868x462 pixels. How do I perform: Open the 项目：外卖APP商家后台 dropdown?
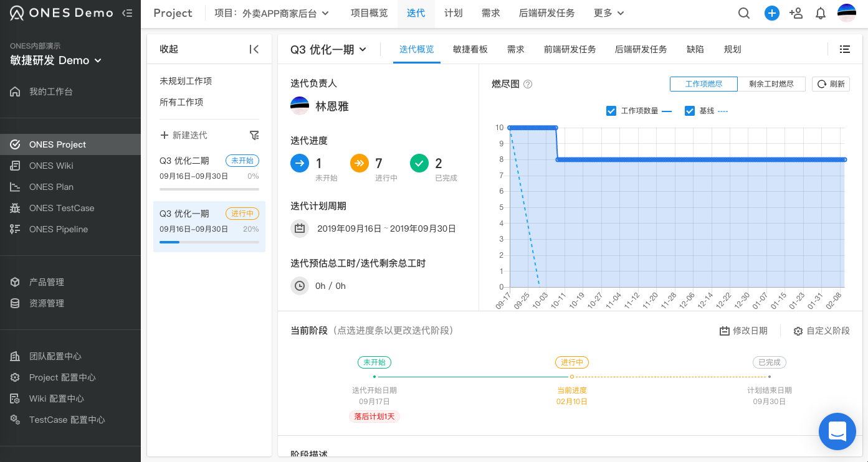[272, 13]
